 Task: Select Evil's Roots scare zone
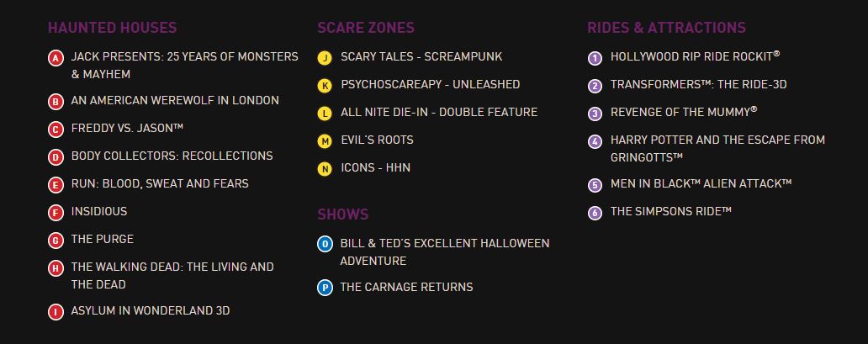[x=377, y=140]
